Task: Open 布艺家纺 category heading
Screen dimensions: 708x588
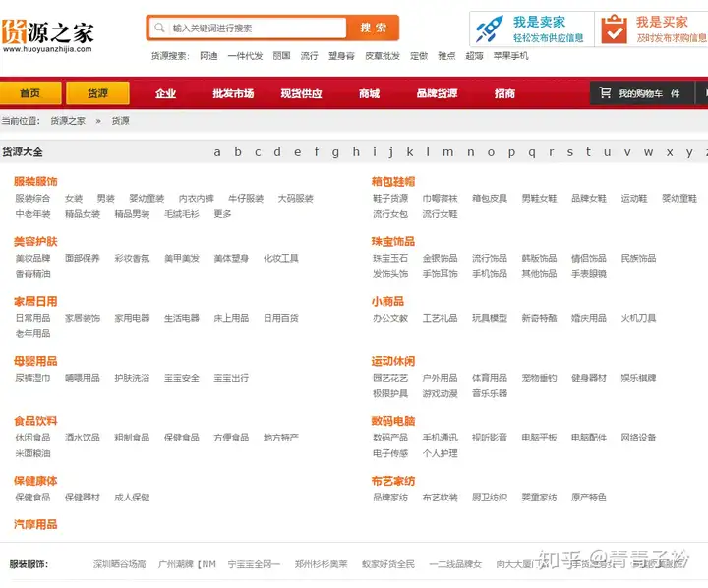Action: pos(393,481)
